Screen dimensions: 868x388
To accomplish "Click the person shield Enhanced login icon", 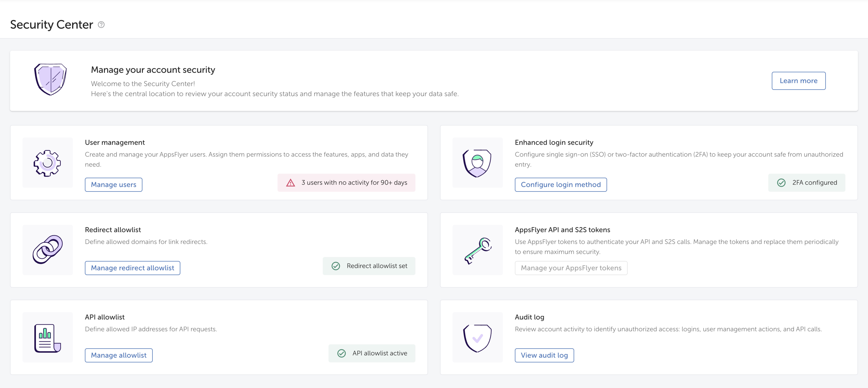I will point(477,163).
